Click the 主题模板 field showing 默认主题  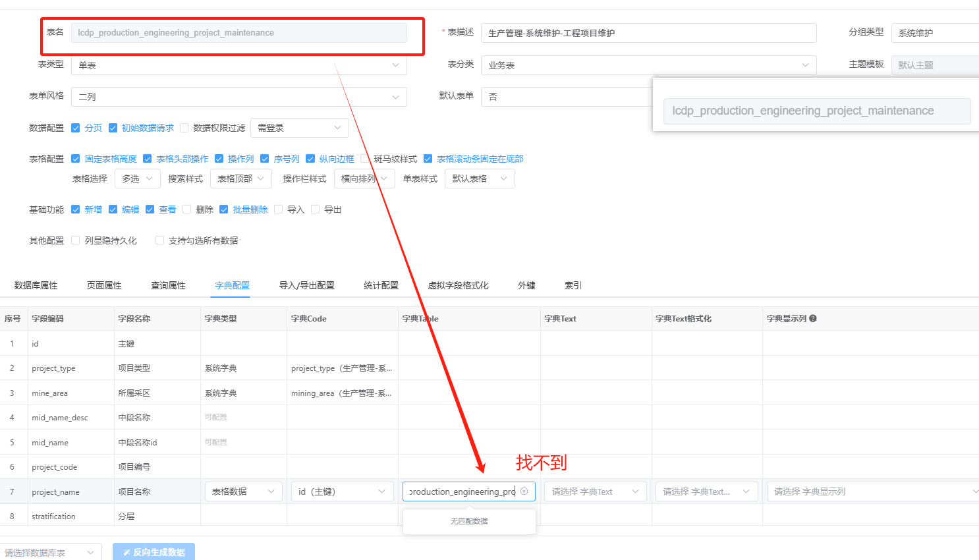click(x=935, y=65)
